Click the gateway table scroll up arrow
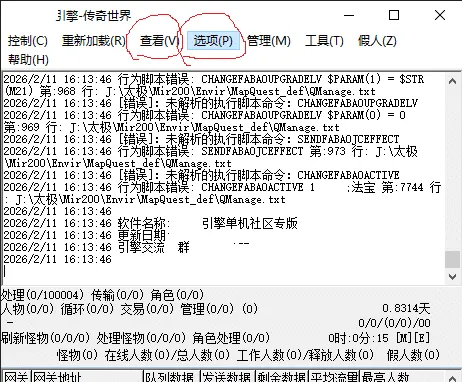This screenshot has width=462, height=382. tap(452, 377)
